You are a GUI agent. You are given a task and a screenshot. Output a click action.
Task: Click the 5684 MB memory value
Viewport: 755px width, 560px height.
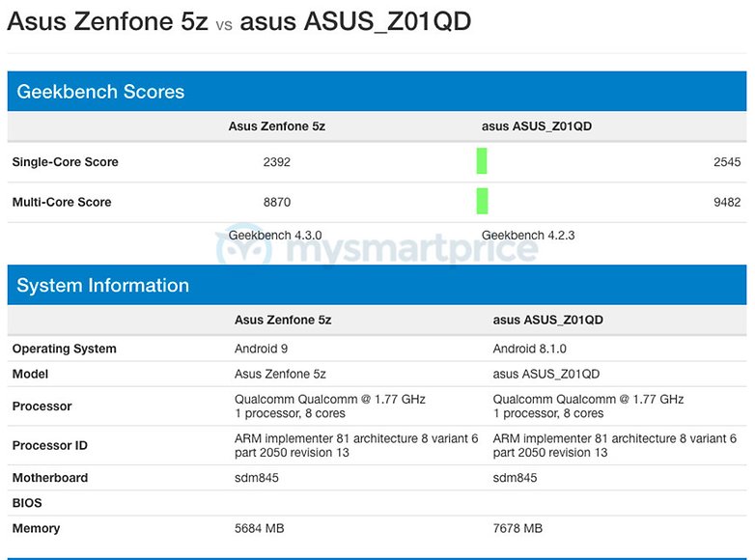point(259,528)
